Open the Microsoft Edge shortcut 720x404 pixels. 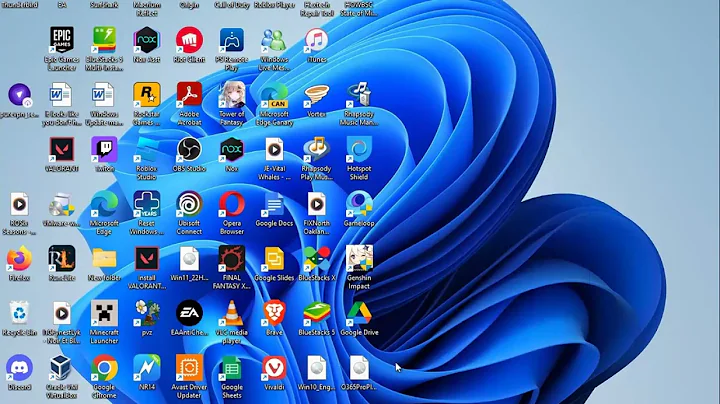click(x=104, y=204)
